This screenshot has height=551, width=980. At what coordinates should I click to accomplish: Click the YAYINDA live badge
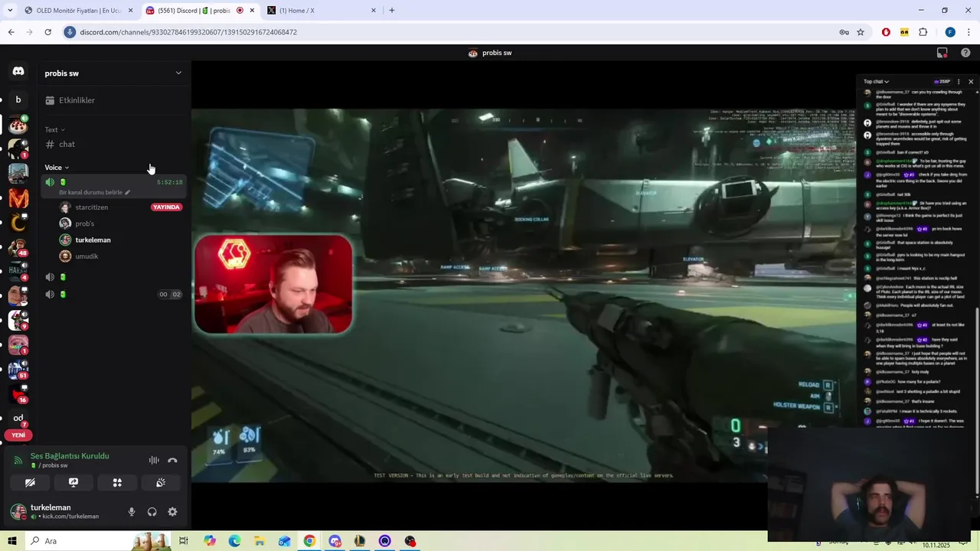[166, 207]
